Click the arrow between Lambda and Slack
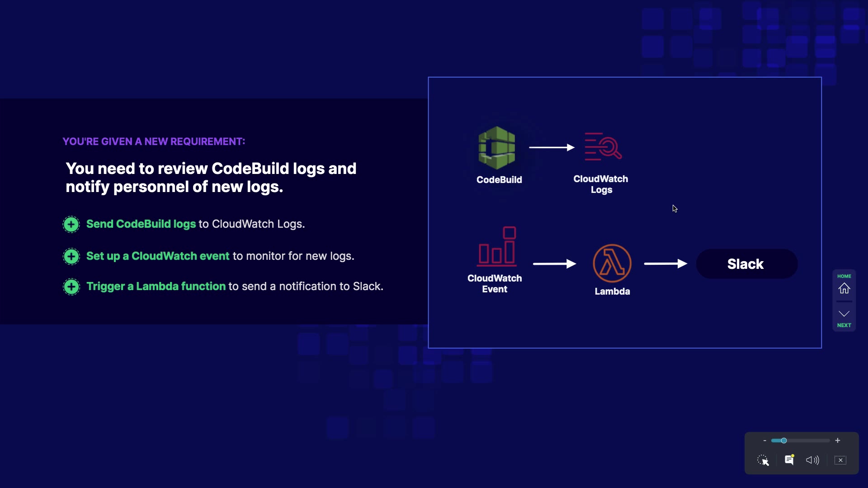Image resolution: width=868 pixels, height=488 pixels. (665, 263)
